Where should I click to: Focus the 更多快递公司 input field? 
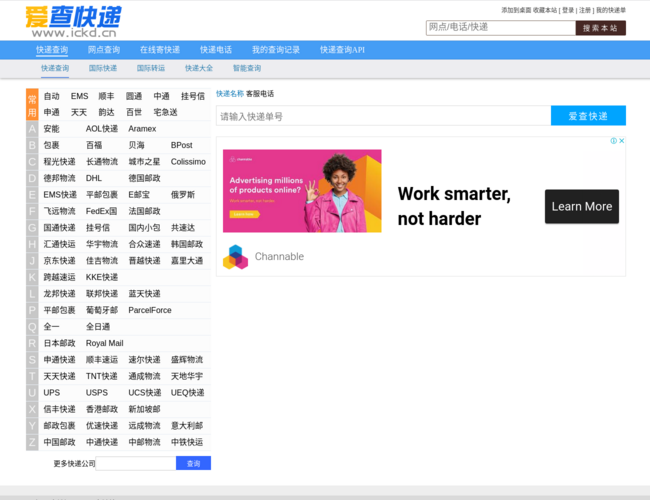[136, 464]
